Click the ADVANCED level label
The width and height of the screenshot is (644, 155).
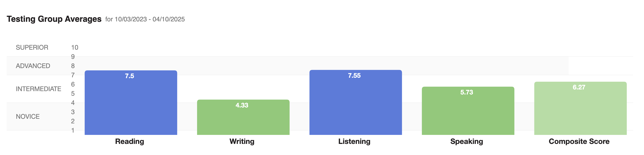tap(33, 66)
